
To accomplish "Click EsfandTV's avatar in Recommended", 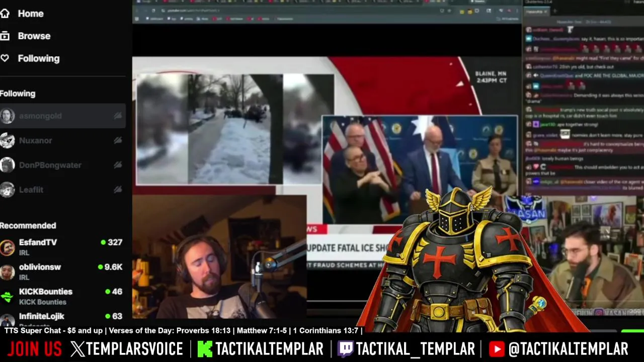I will click(x=7, y=247).
